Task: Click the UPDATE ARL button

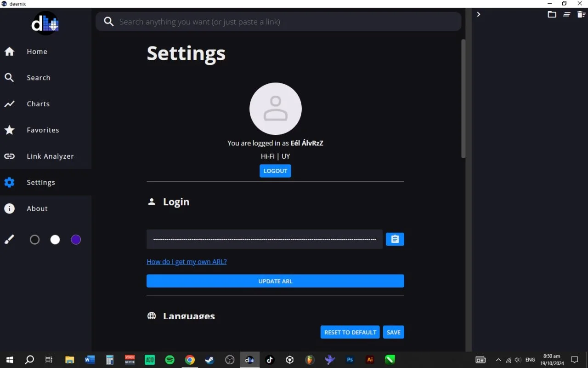Action: coord(275,281)
